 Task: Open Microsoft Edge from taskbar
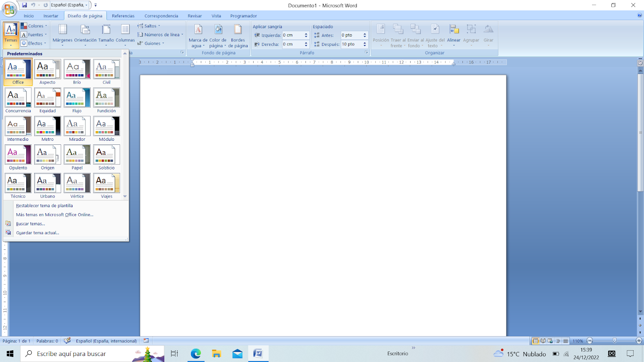click(x=196, y=354)
